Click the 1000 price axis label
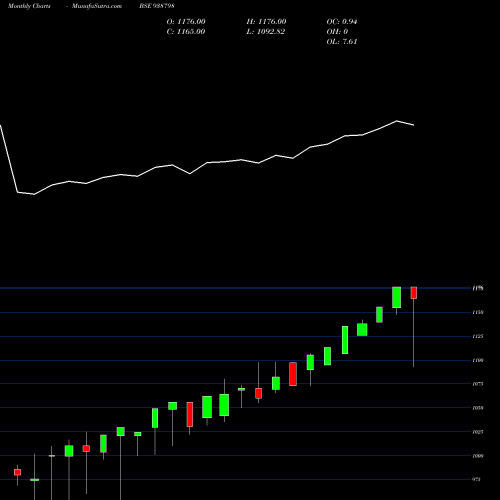 coord(478,456)
